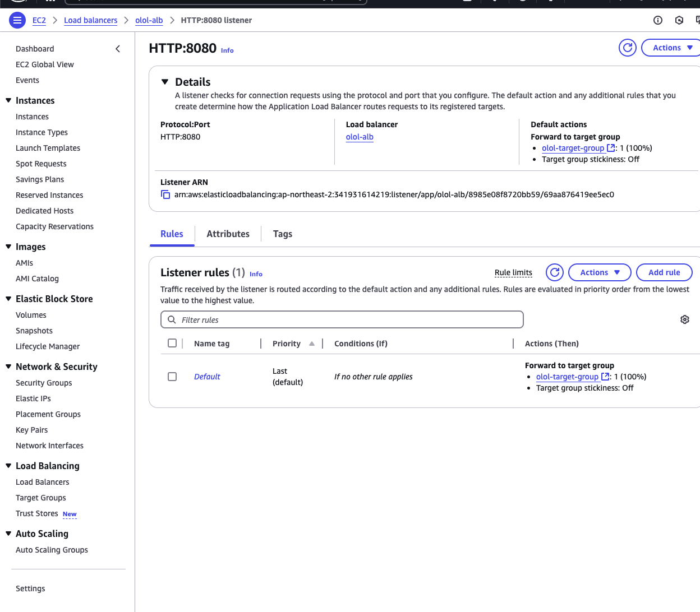The height and width of the screenshot is (612, 700).
Task: Open the Default rule link
Action: [207, 377]
